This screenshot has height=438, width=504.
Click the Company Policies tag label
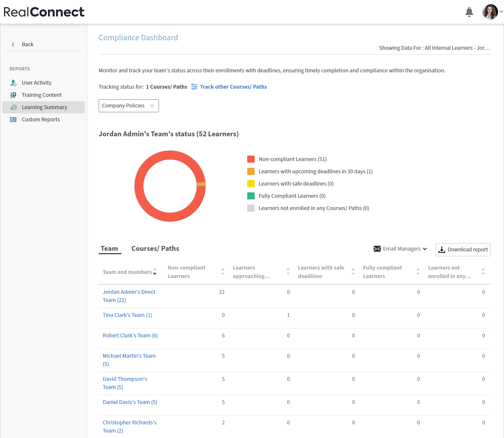[x=123, y=106]
